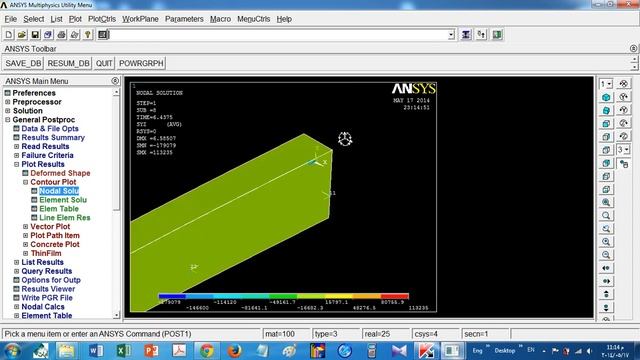Click inside the ANSYS command input field
640x360 pixels.
tap(278, 35)
